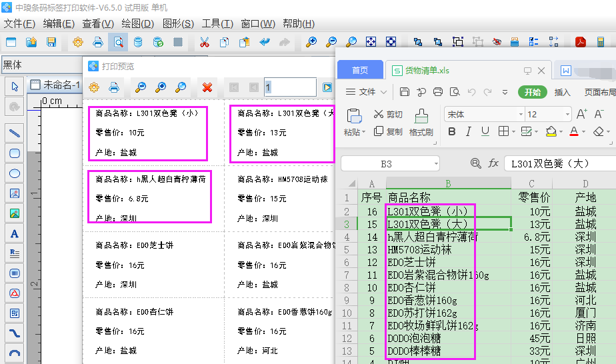Click the 复制 copy button
This screenshot has height=364, width=616.
coord(388,132)
